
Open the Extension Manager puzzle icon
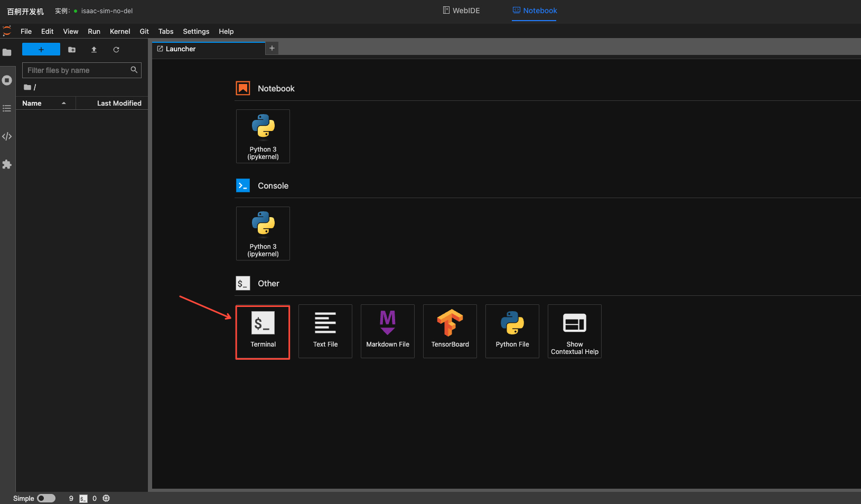pos(7,164)
